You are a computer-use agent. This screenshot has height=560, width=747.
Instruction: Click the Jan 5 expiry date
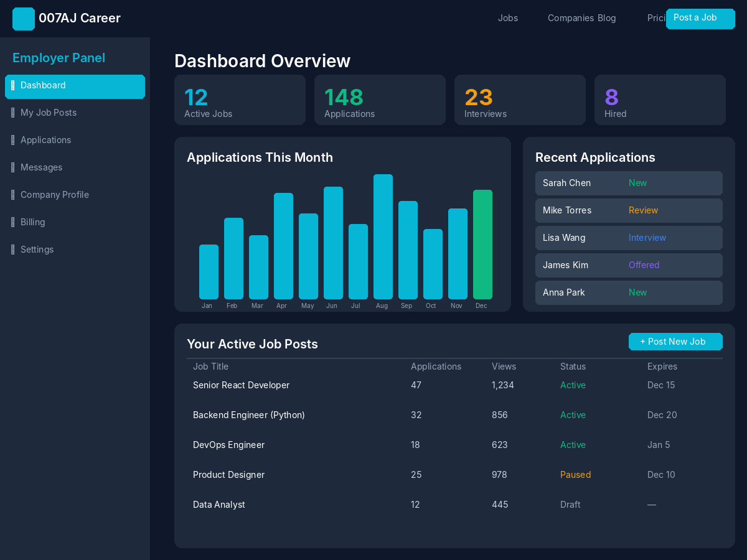(659, 445)
